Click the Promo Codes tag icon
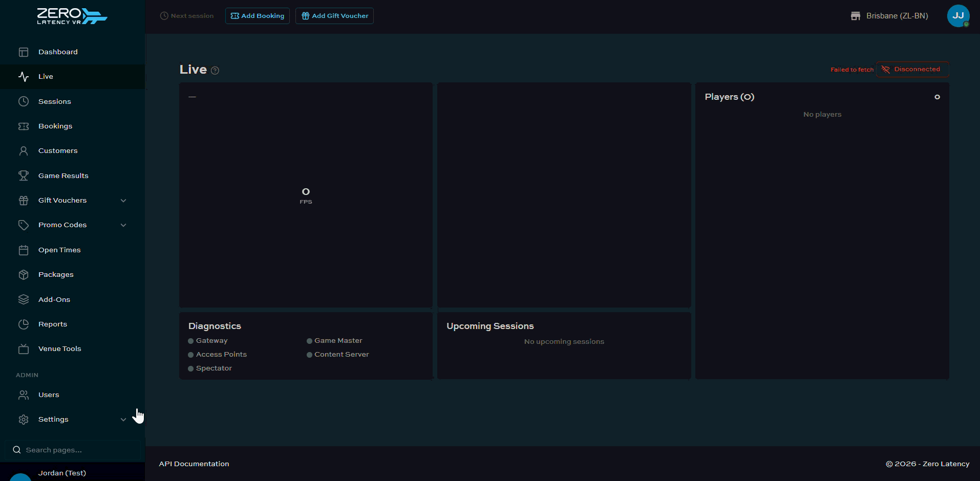Image resolution: width=980 pixels, height=481 pixels. (24, 225)
